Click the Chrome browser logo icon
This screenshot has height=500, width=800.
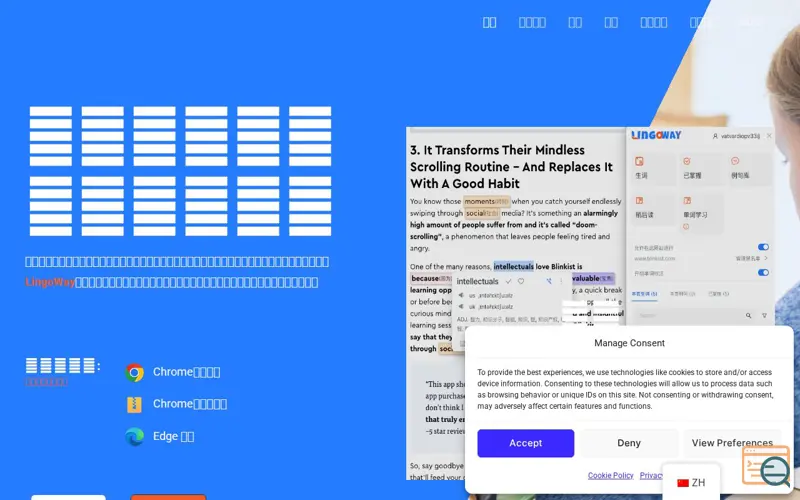coord(135,372)
